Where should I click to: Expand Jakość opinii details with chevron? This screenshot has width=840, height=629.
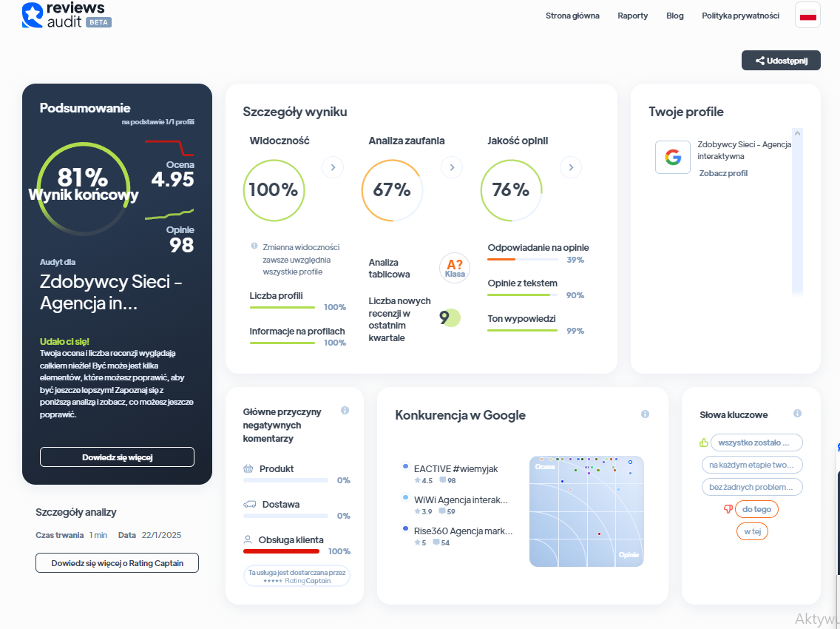coord(571,167)
